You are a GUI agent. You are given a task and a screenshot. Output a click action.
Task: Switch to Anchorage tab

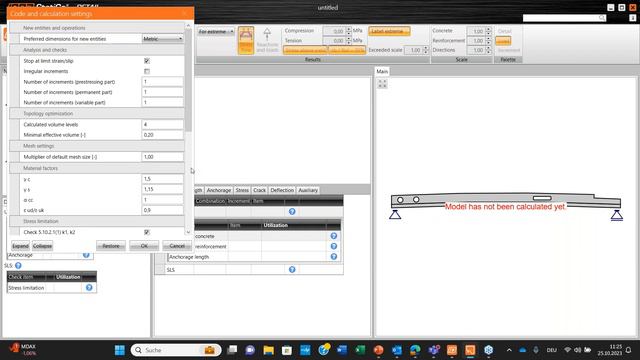tap(219, 190)
